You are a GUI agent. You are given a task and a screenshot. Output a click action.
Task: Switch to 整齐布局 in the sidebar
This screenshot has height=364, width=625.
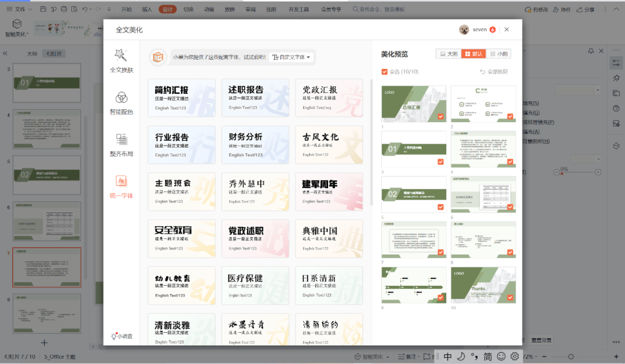122,145
